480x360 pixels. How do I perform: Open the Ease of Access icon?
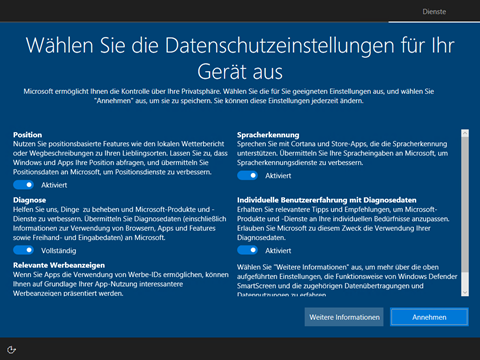point(11,350)
